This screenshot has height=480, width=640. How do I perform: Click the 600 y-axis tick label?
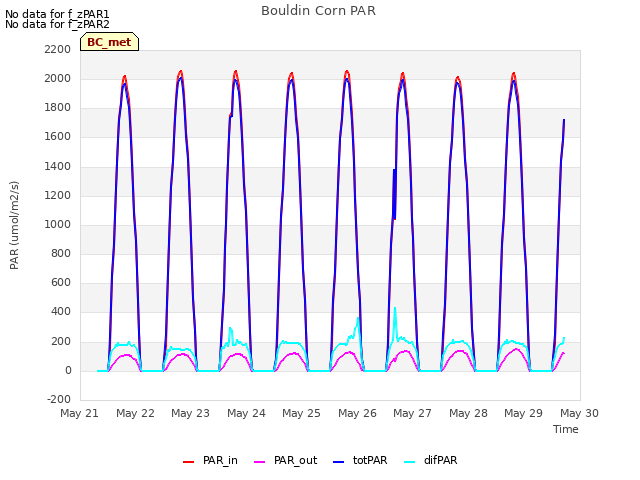coord(61,283)
